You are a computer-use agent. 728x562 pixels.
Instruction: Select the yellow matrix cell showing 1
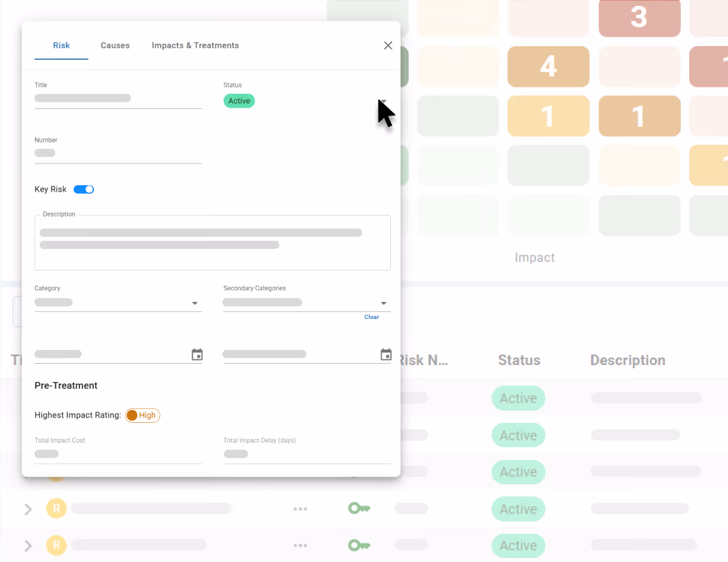tap(549, 116)
